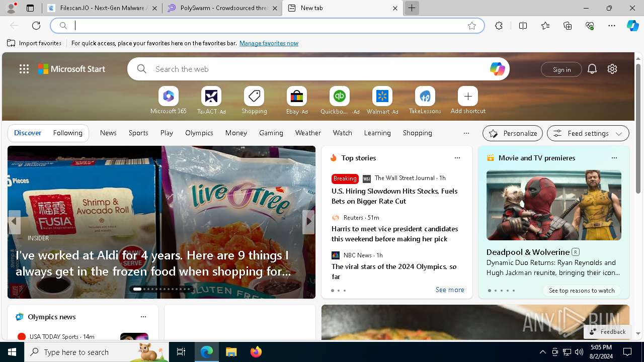Open the volume control in system tray
644x362 pixels.
pyautogui.click(x=579, y=352)
